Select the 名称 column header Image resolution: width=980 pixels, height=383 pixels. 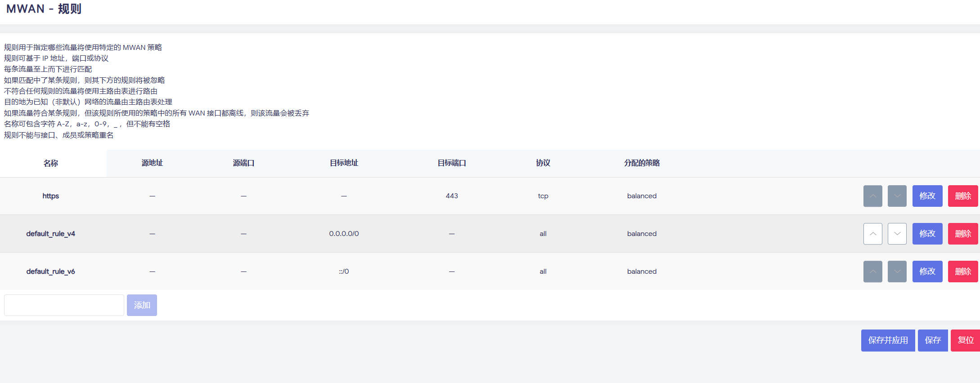tap(51, 163)
